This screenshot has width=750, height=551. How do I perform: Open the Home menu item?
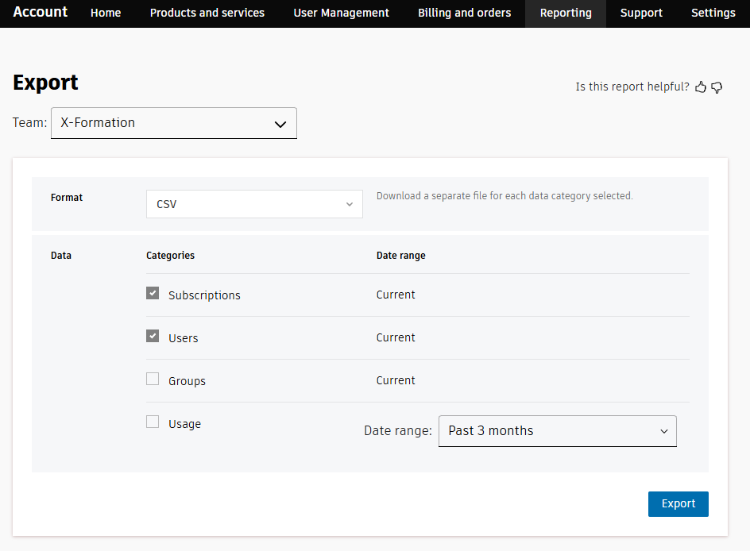[106, 13]
